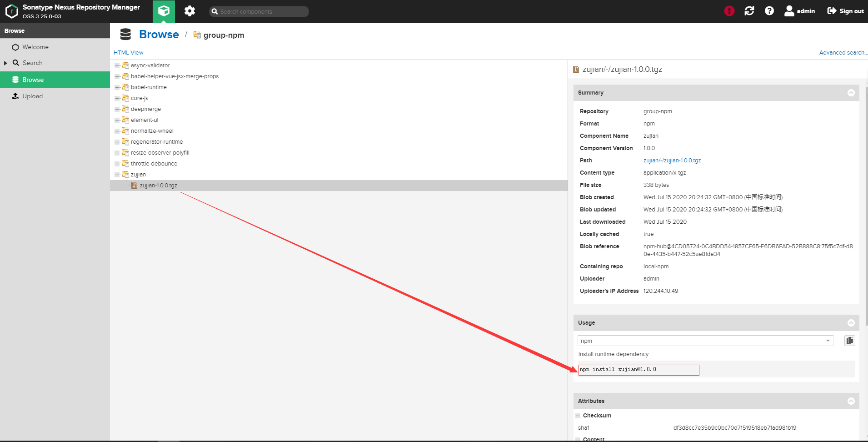Viewport: 868px width, 442px height.
Task: Select the resize-observer-polyfill tree node
Action: pyautogui.click(x=160, y=153)
